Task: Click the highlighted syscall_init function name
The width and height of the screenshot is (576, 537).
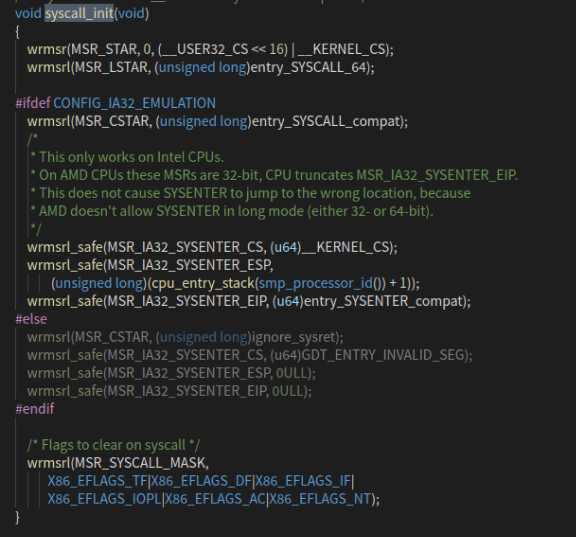Action: coord(79,14)
